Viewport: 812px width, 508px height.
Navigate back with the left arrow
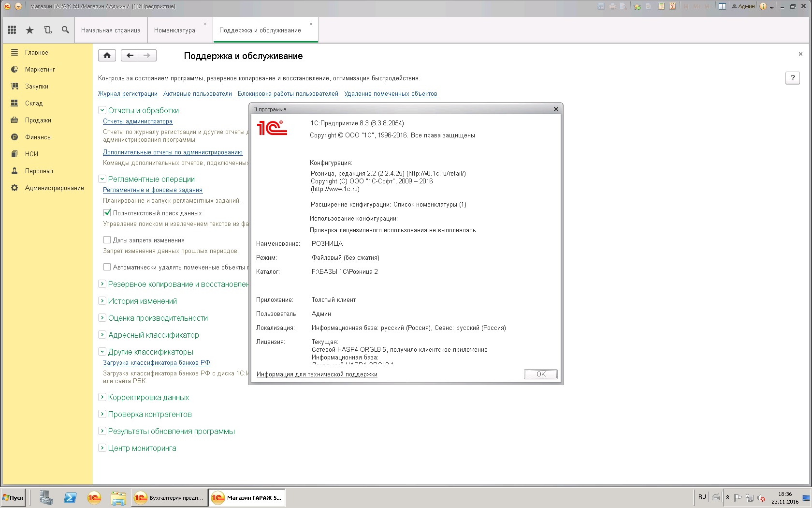point(130,56)
